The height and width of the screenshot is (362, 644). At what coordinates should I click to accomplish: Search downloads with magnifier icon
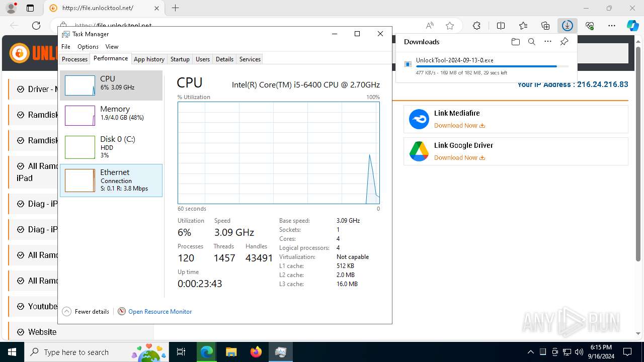coord(531,42)
